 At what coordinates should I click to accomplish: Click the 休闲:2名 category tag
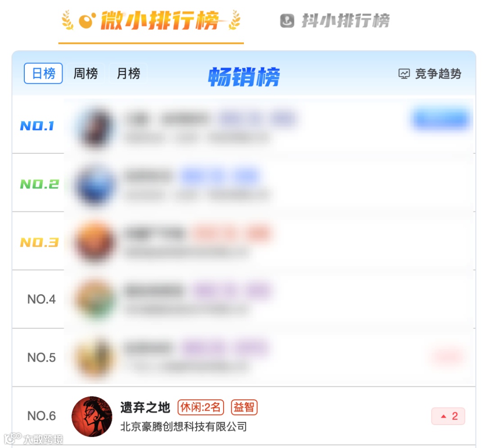pyautogui.click(x=201, y=407)
